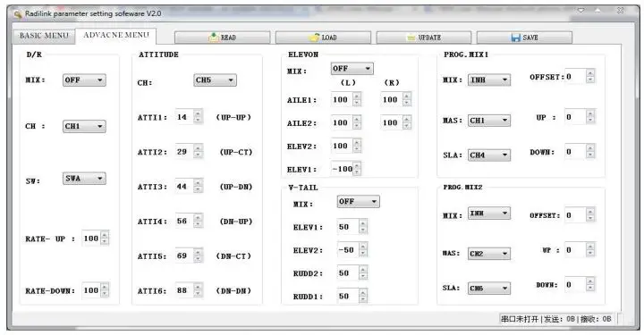The height and width of the screenshot is (335, 644).
Task: Click the AILE2 left value field
Action: coord(342,122)
